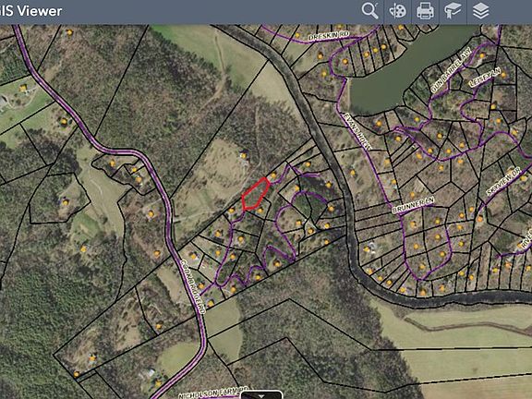Open the draw palette tool
The width and height of the screenshot is (532, 399).
pos(398,11)
